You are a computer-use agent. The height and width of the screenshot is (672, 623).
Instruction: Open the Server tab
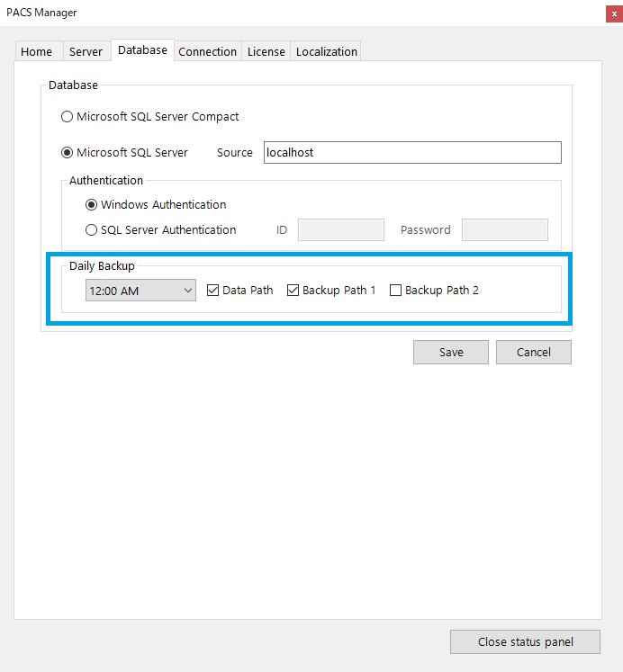pyautogui.click(x=86, y=51)
